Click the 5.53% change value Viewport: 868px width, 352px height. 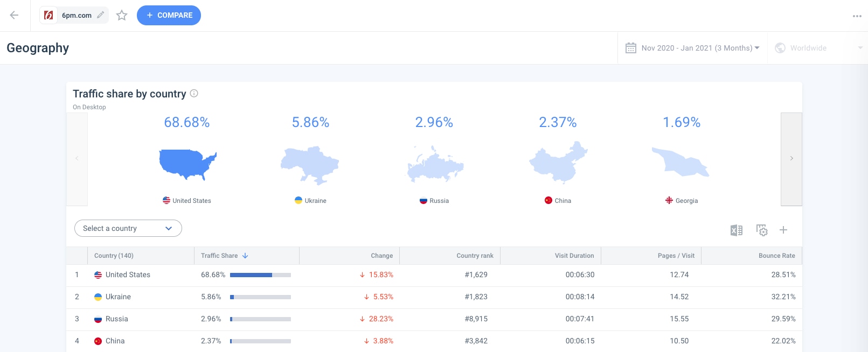[383, 297]
